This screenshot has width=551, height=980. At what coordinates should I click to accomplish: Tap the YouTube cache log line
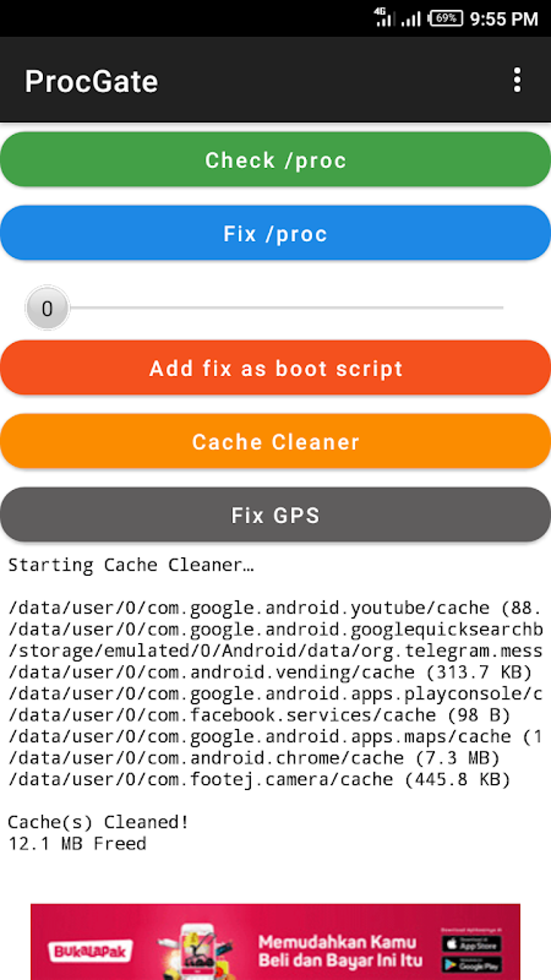[x=274, y=608]
